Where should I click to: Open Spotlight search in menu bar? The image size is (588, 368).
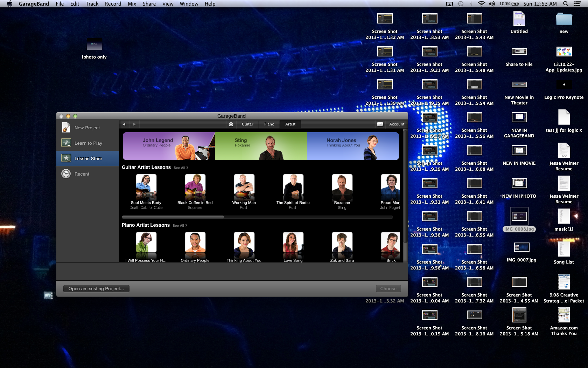[x=566, y=4]
